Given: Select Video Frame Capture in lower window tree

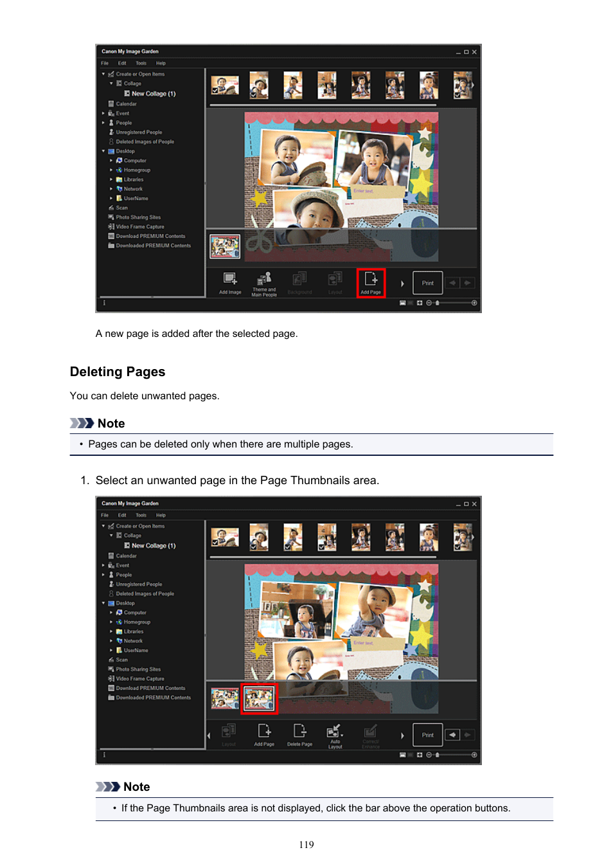Looking at the screenshot, I should [136, 679].
